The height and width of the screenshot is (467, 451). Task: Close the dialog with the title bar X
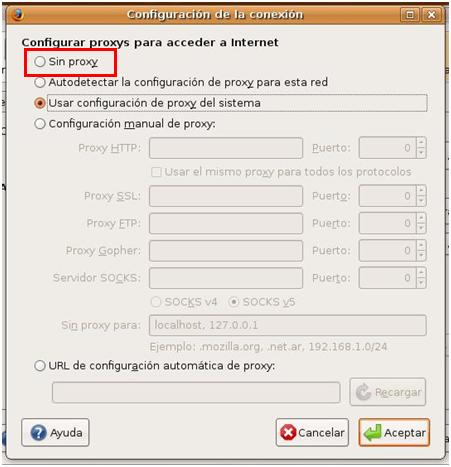pos(432,15)
